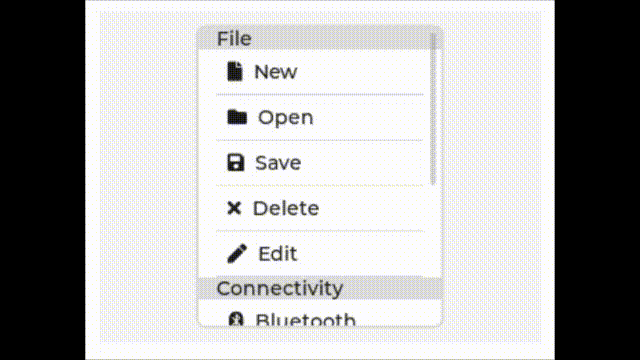640x360 pixels.
Task: Click the Edit pencil icon
Action: [237, 253]
